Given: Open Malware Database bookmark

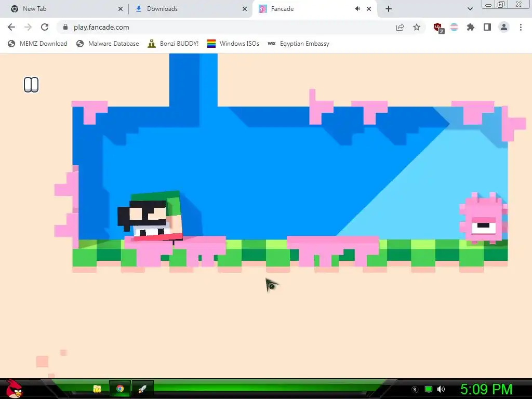Looking at the screenshot, I should [108, 44].
